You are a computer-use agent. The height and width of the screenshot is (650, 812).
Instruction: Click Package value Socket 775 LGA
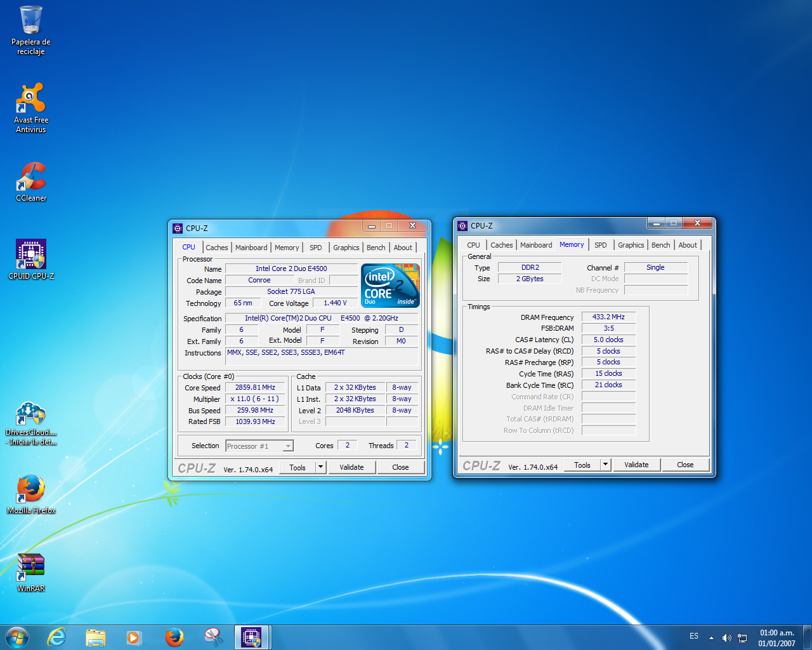click(x=291, y=291)
